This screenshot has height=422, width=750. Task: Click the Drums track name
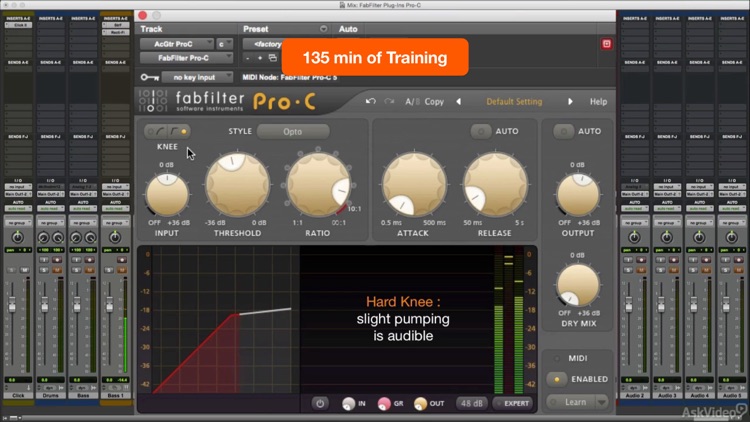point(50,396)
